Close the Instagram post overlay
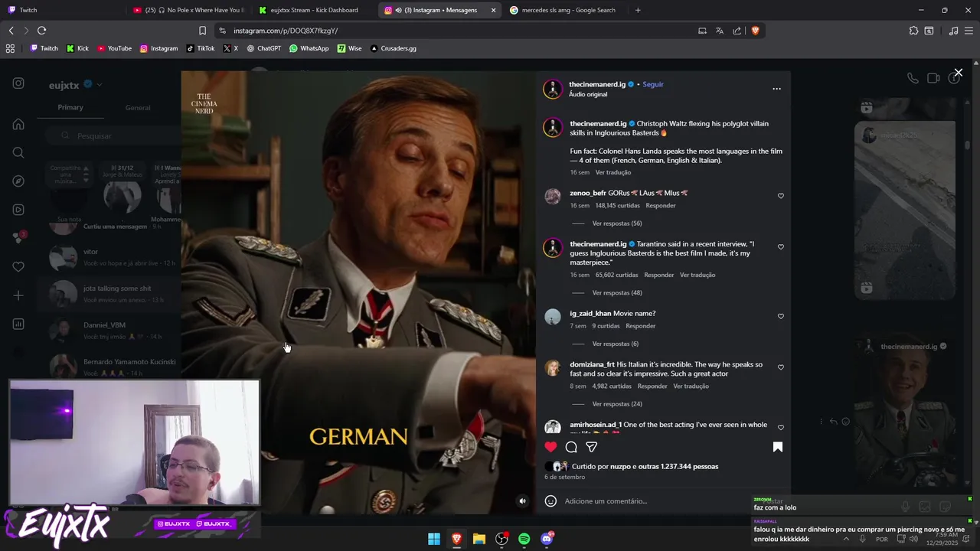The height and width of the screenshot is (551, 980). click(x=958, y=73)
